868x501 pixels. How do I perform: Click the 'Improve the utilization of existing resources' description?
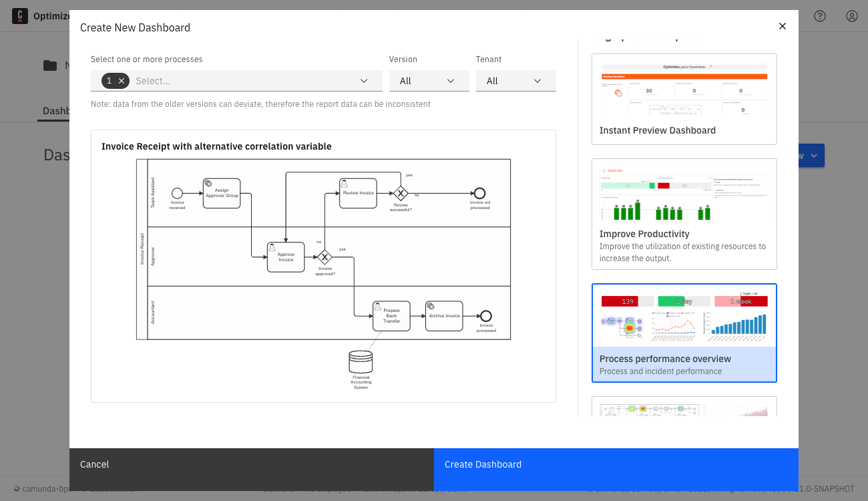(x=682, y=253)
